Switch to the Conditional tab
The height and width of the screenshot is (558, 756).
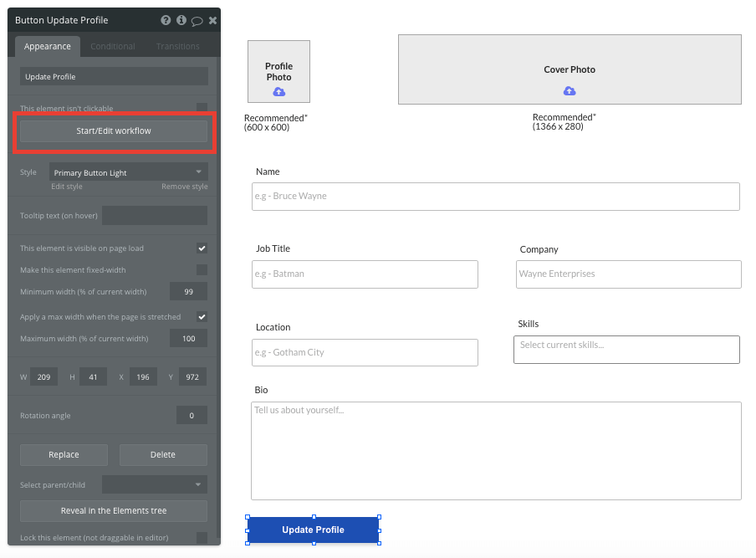(x=112, y=46)
